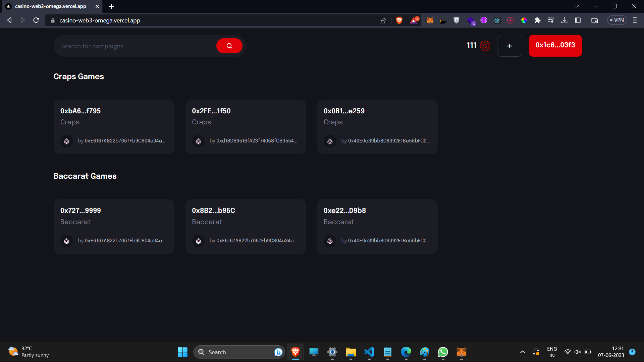Click the red search magnifier button
Screen dimensions: 644x362
click(229, 46)
